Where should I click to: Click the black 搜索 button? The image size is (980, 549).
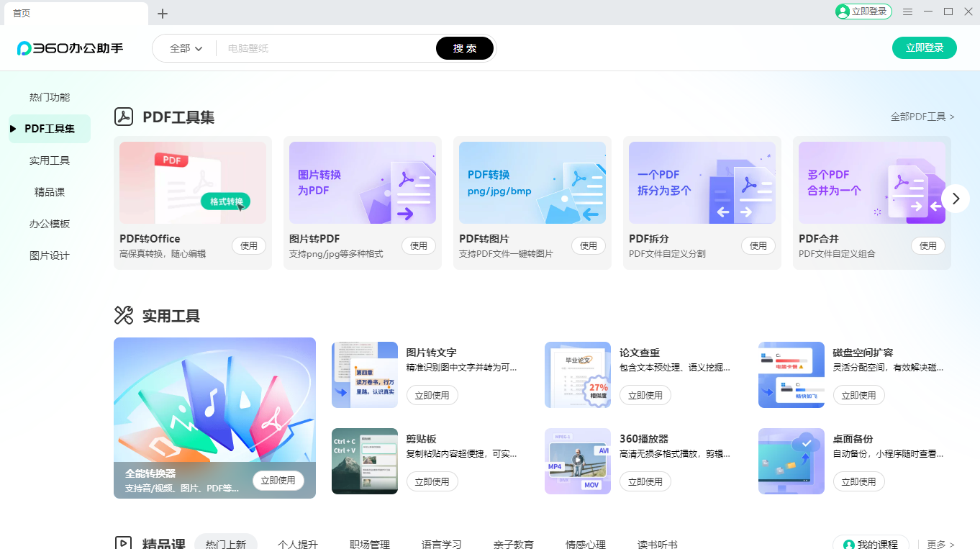coord(465,48)
